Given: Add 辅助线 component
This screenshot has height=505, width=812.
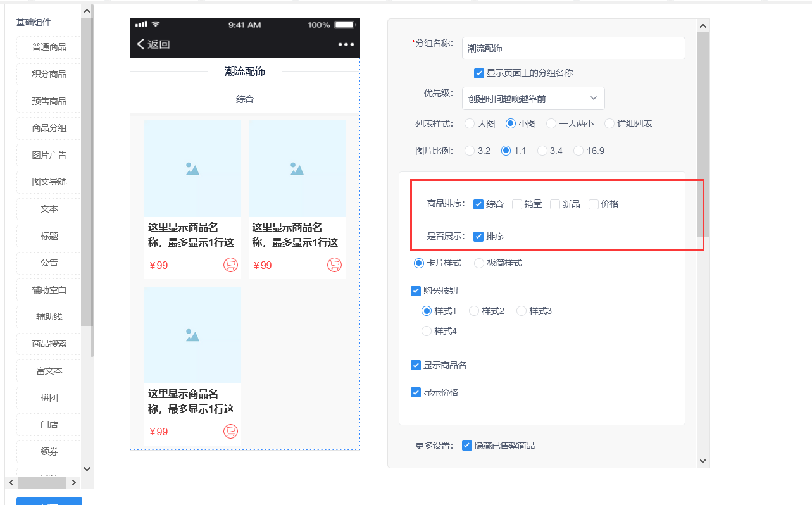Looking at the screenshot, I should pos(49,316).
